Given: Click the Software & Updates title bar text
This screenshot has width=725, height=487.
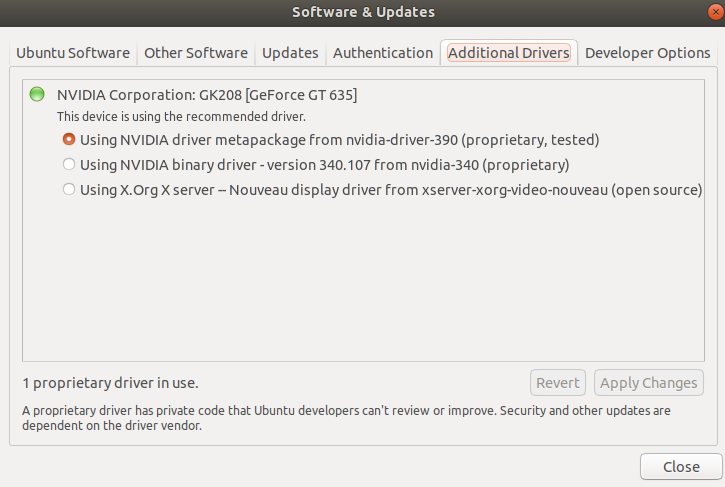Looking at the screenshot, I should point(363,12).
